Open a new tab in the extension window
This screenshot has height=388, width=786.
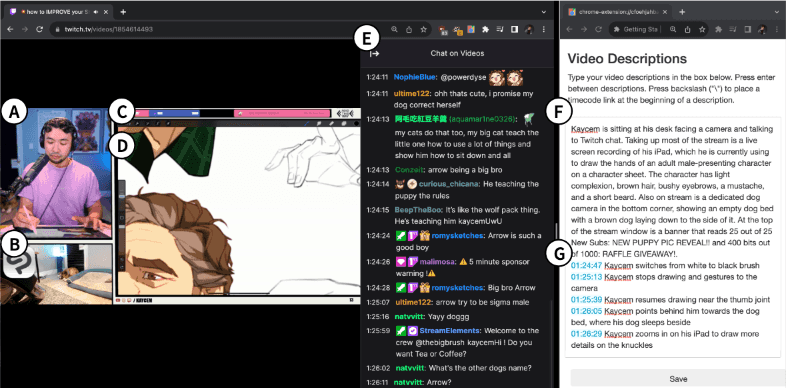pyautogui.click(x=682, y=12)
